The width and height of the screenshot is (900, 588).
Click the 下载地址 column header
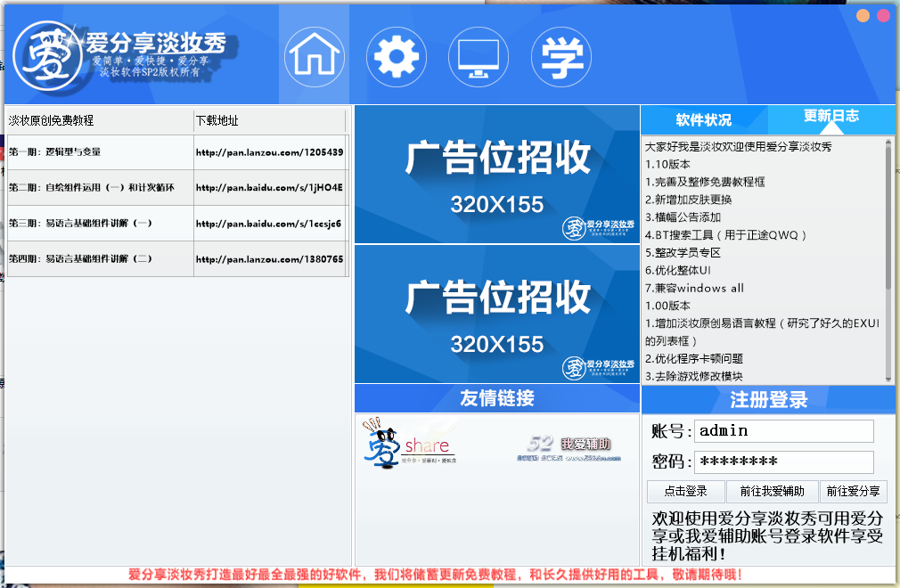click(x=270, y=120)
